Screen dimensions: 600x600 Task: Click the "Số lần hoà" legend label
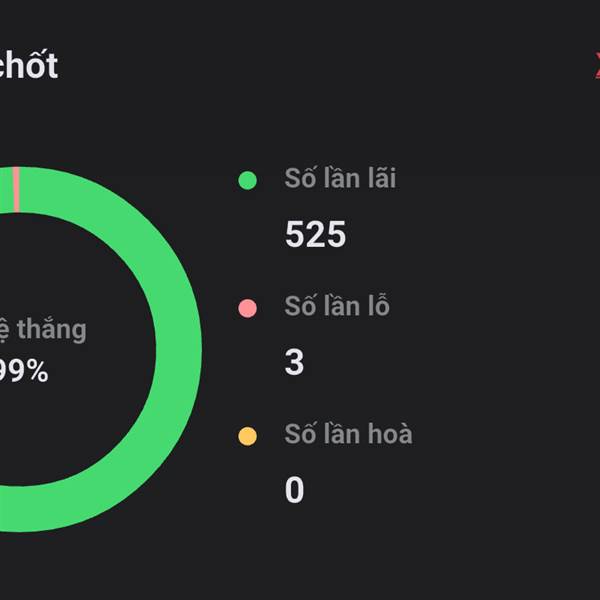click(348, 434)
